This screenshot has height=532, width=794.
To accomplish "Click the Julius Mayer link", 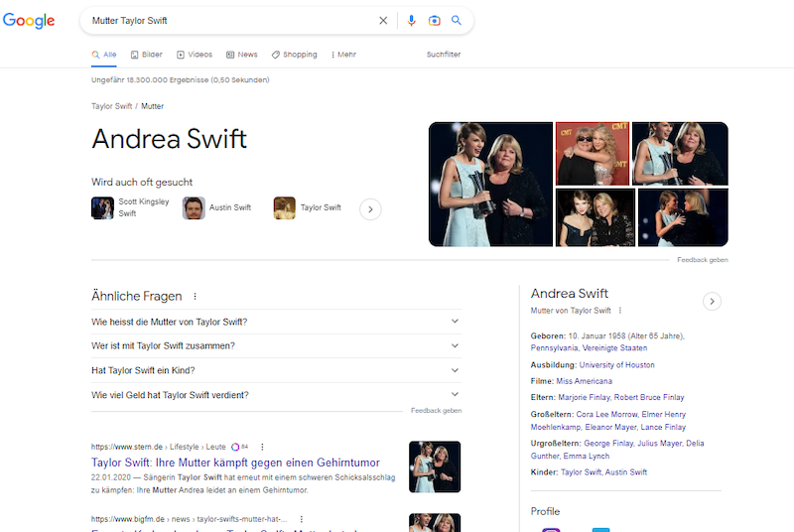I will (x=660, y=443).
